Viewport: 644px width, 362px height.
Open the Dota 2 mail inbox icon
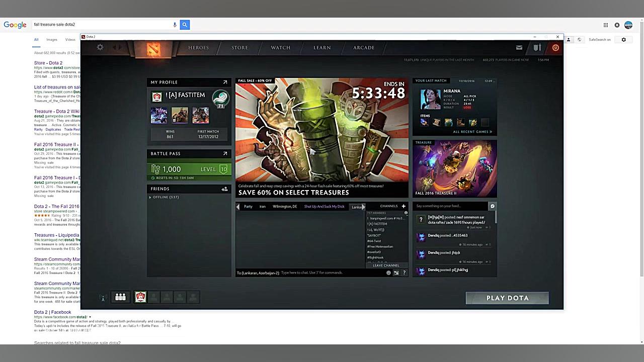click(519, 48)
